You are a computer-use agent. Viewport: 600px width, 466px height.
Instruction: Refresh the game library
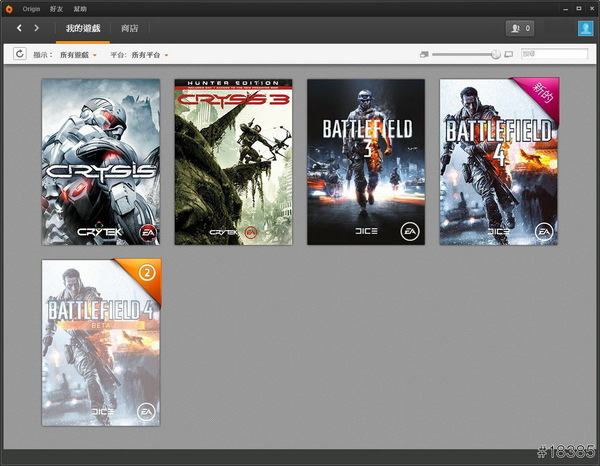click(20, 54)
